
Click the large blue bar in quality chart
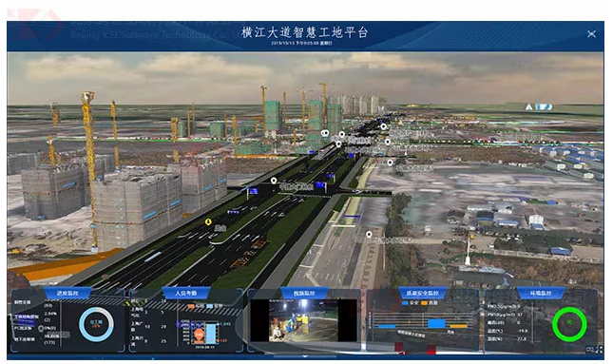coord(436,324)
